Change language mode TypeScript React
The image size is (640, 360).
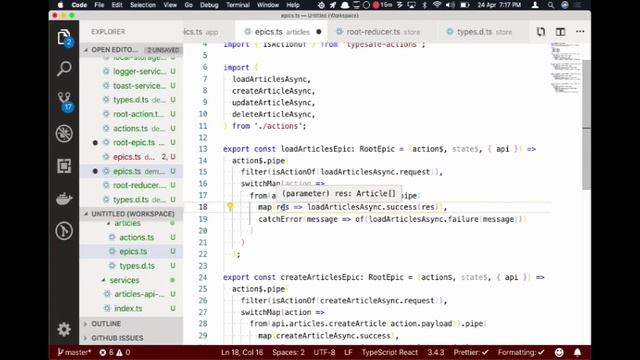pos(390,352)
